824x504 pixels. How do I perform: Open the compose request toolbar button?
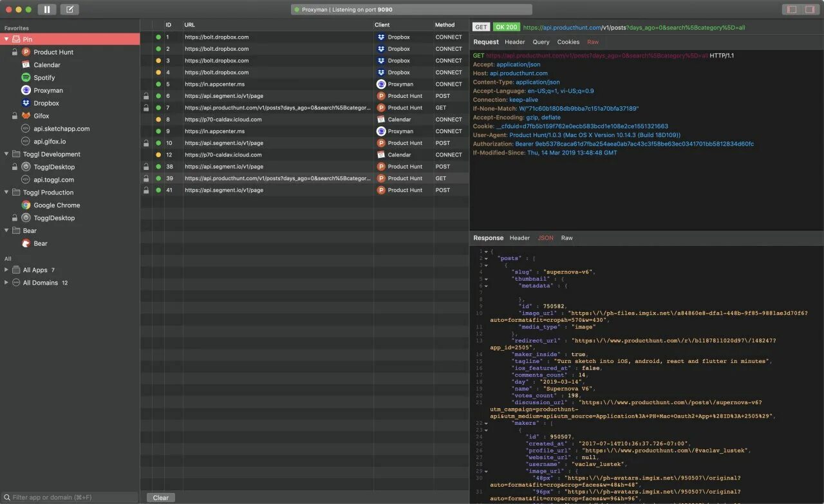70,9
